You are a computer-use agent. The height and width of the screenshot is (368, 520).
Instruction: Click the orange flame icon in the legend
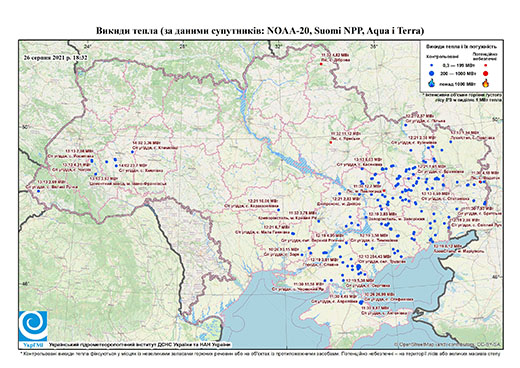(x=486, y=83)
